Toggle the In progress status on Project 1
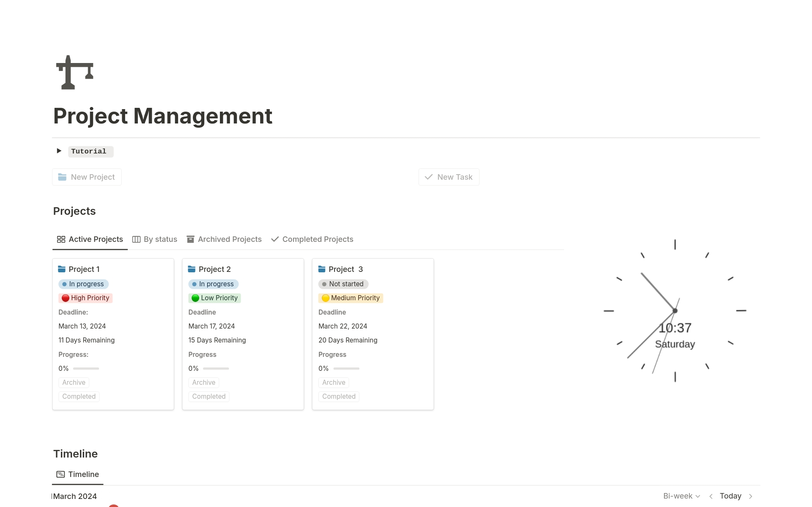The image size is (812, 507). [x=83, y=284]
